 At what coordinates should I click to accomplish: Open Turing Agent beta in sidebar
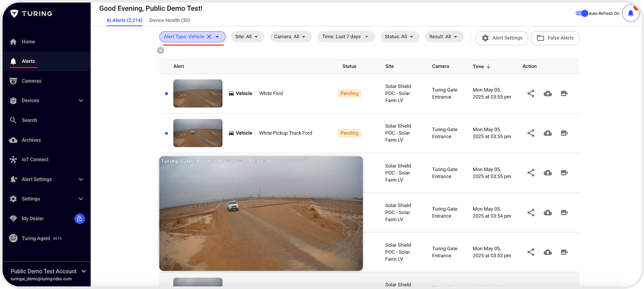36,238
